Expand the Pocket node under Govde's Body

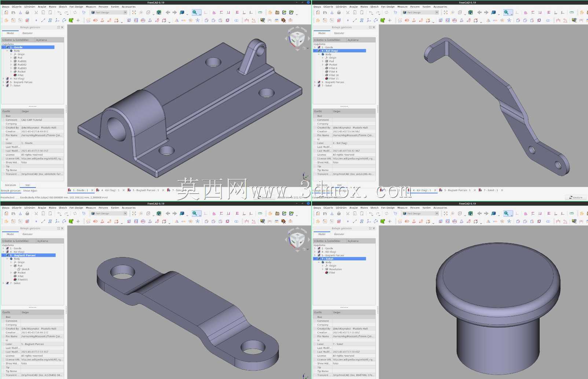[11, 72]
